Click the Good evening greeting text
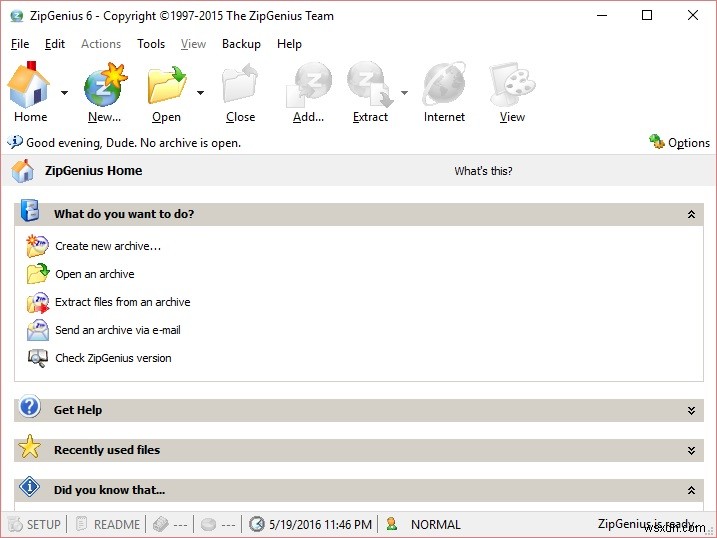This screenshot has width=717, height=538. (133, 143)
